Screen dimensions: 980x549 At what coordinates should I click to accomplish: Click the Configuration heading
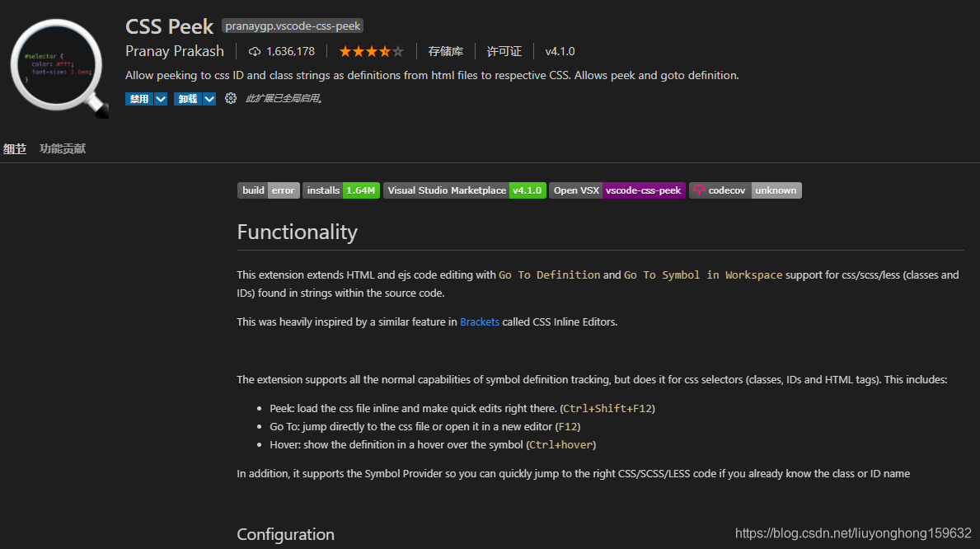coord(286,535)
